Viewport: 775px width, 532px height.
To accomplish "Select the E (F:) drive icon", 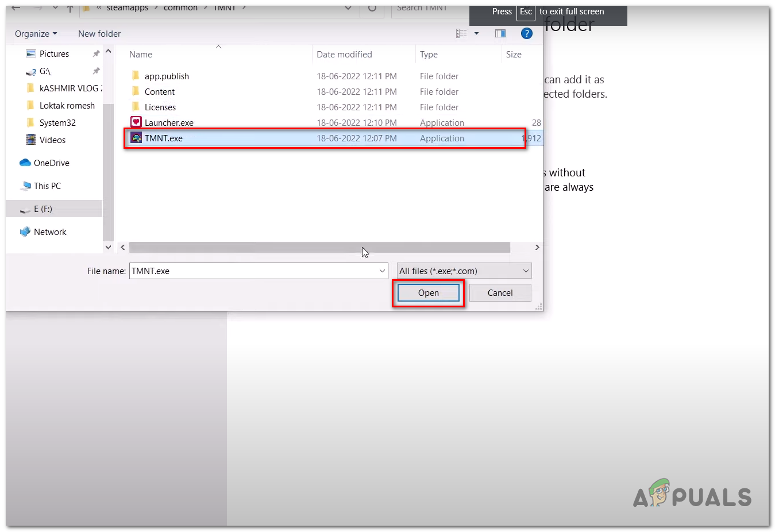I will [25, 209].
